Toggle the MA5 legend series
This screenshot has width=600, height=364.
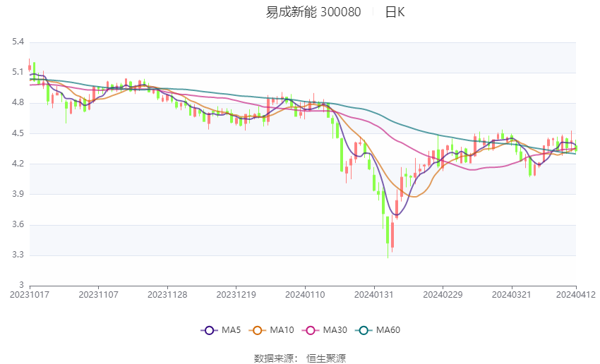coord(221,330)
